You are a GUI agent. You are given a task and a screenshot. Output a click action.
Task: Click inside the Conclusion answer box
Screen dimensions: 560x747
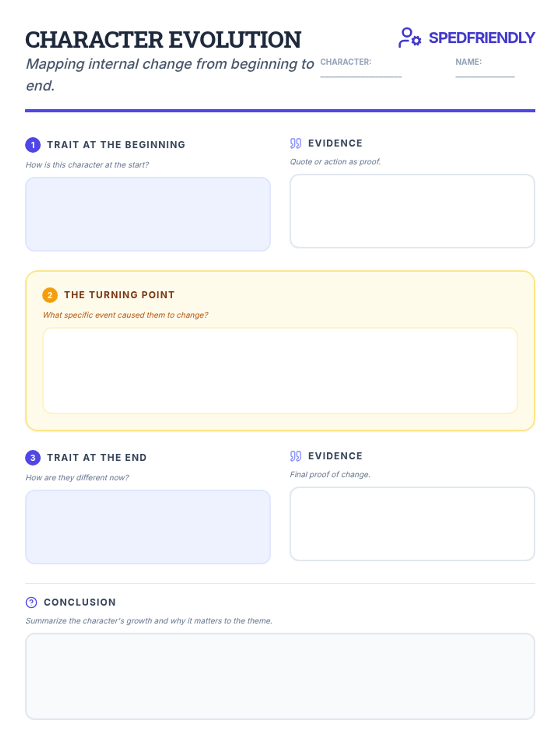click(280, 677)
